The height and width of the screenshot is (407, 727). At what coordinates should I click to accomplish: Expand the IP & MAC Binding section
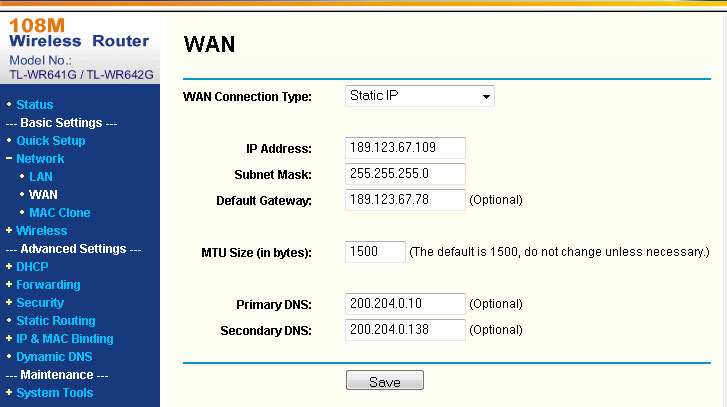(x=65, y=339)
